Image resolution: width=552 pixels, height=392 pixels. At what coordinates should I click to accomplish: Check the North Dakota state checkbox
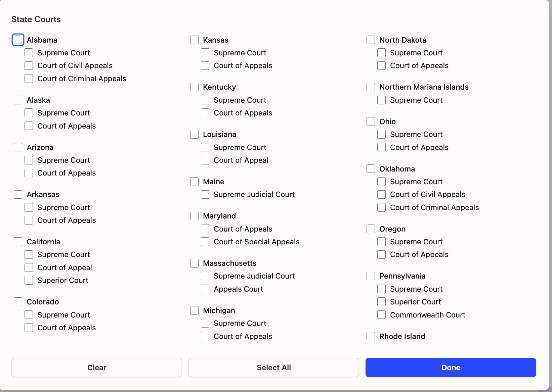coord(371,40)
